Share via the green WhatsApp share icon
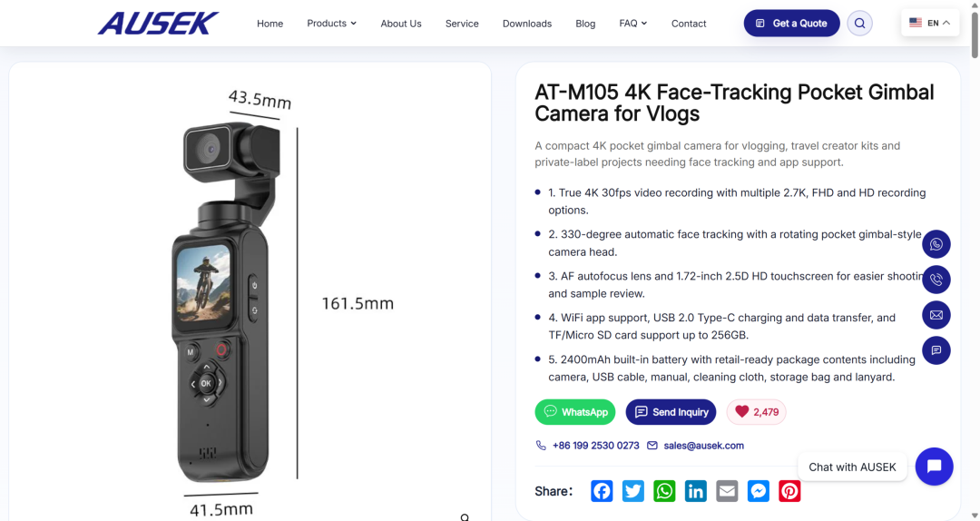 pyautogui.click(x=664, y=491)
